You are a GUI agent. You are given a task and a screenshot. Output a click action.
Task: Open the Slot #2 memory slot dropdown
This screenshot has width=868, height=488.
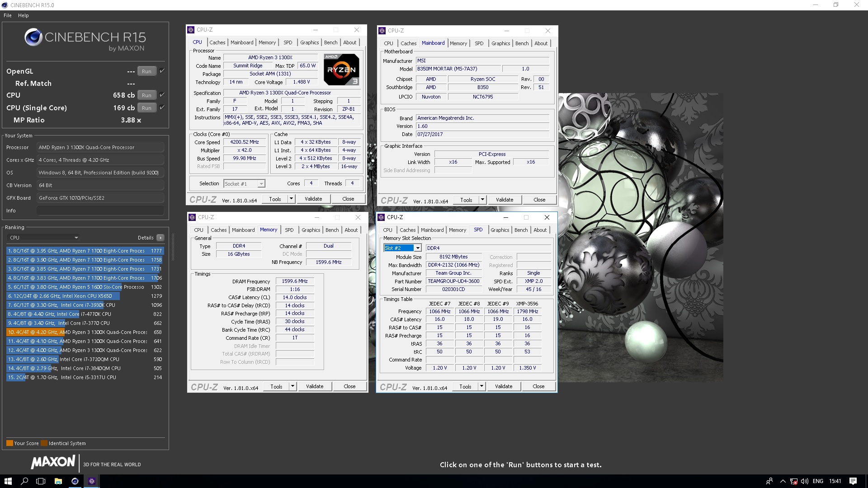(402, 248)
